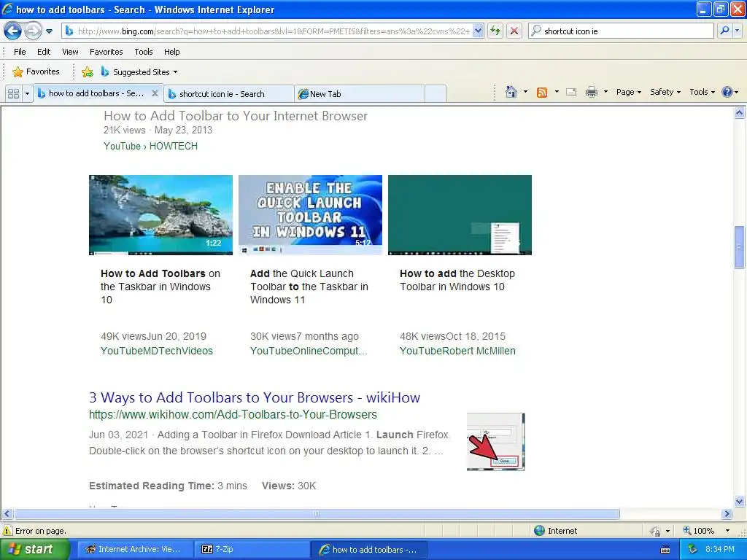Screen dimensions: 747x560
Task: Open 'How to Add Toolbar to Your Internet Browser'
Action: [x=236, y=116]
